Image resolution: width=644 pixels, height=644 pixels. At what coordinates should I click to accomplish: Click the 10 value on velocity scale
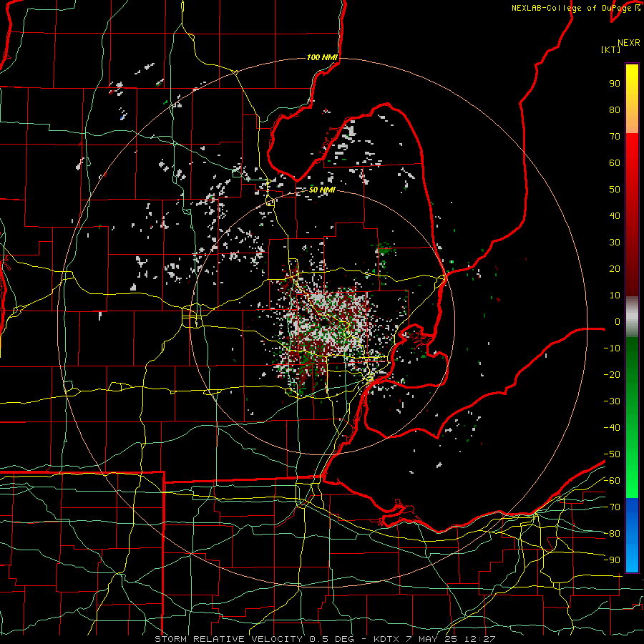[615, 296]
